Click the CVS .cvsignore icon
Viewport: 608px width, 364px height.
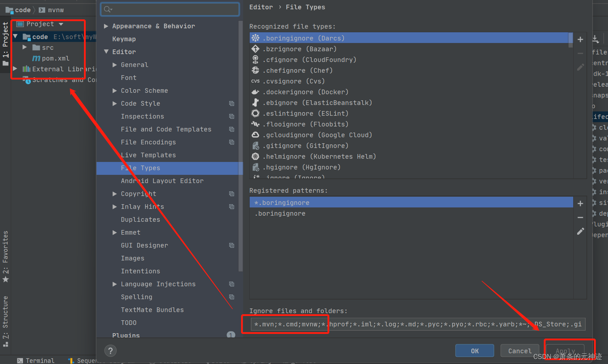255,81
